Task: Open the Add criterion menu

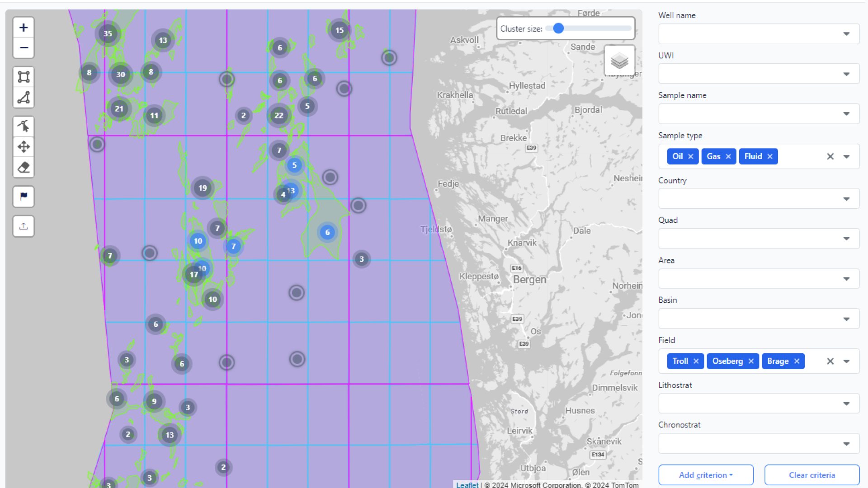Action: coord(706,475)
